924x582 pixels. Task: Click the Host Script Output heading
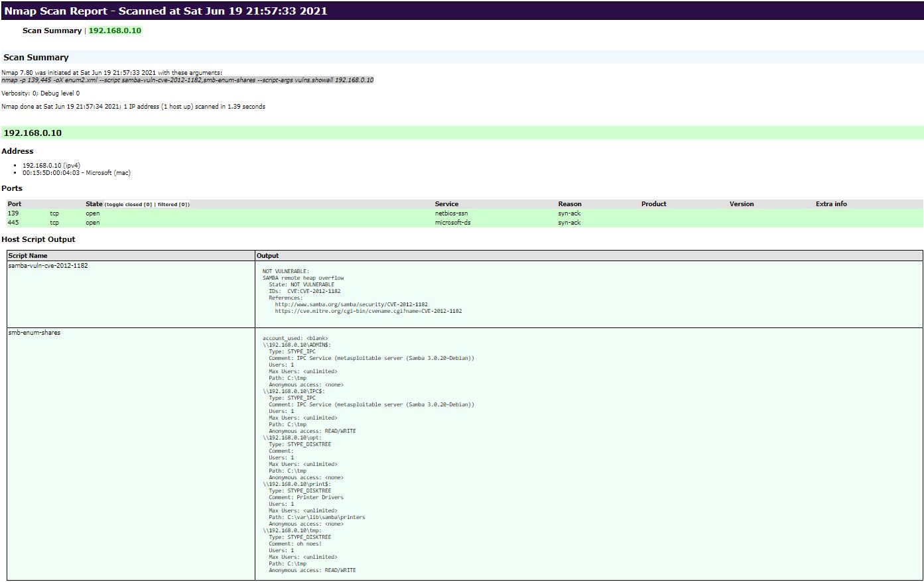(x=38, y=239)
